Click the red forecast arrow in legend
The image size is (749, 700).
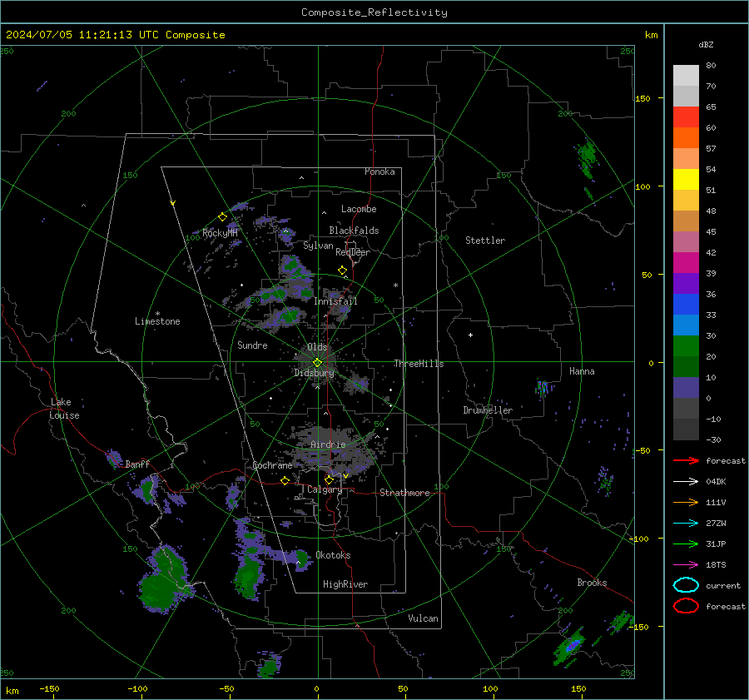686,460
